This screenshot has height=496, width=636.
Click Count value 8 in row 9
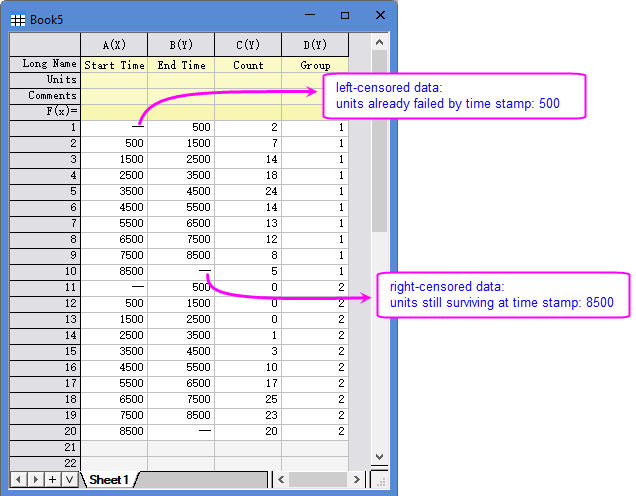(x=248, y=256)
